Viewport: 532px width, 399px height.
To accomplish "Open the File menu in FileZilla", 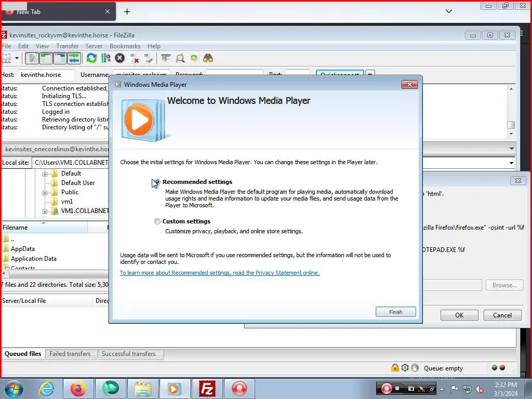I will coord(6,46).
